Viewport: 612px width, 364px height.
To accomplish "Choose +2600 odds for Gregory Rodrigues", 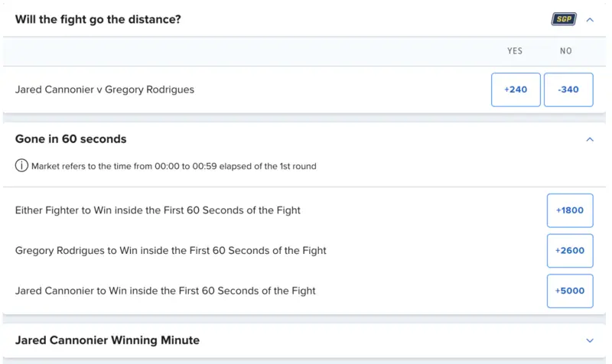I will point(570,250).
